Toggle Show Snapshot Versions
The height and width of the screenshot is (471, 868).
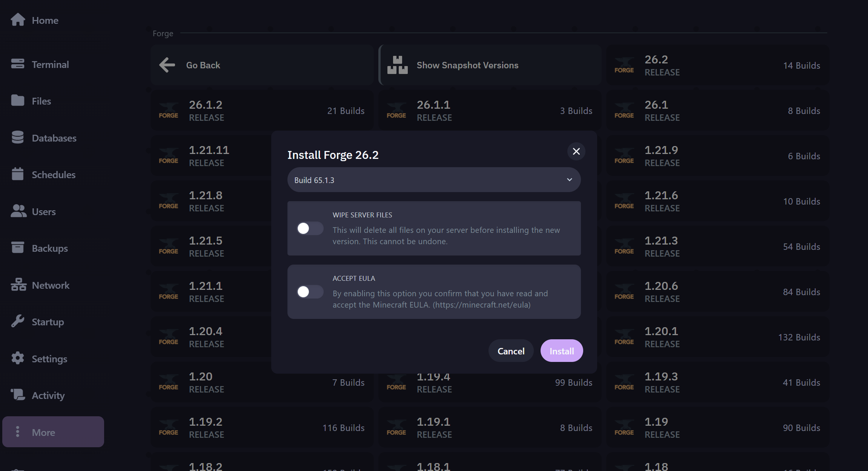490,65
